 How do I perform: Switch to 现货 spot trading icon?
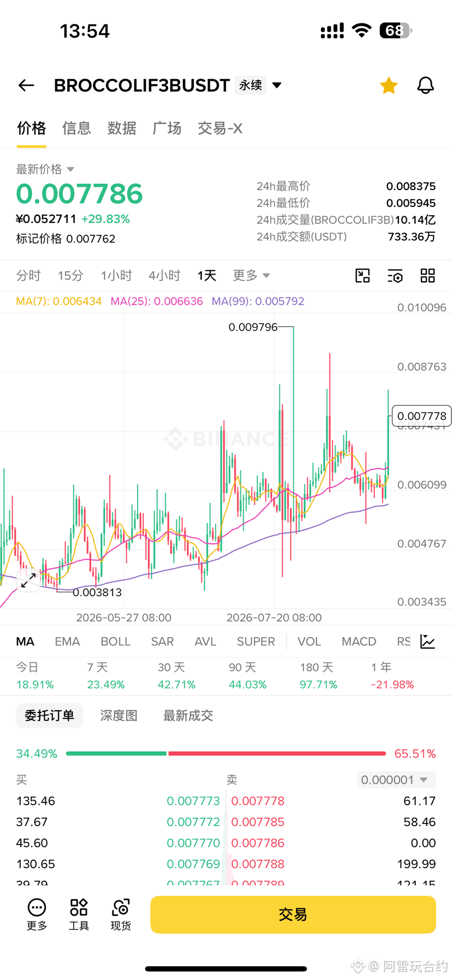pyautogui.click(x=121, y=914)
